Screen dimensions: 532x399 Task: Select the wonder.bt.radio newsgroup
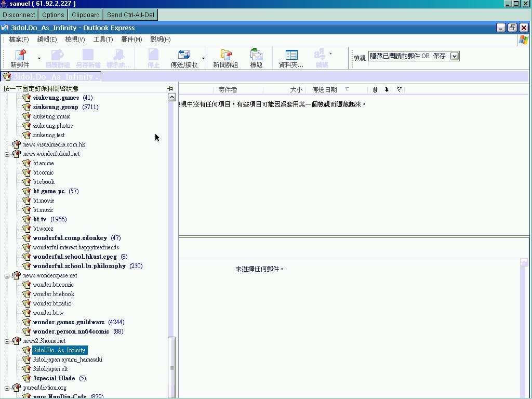[x=52, y=303]
